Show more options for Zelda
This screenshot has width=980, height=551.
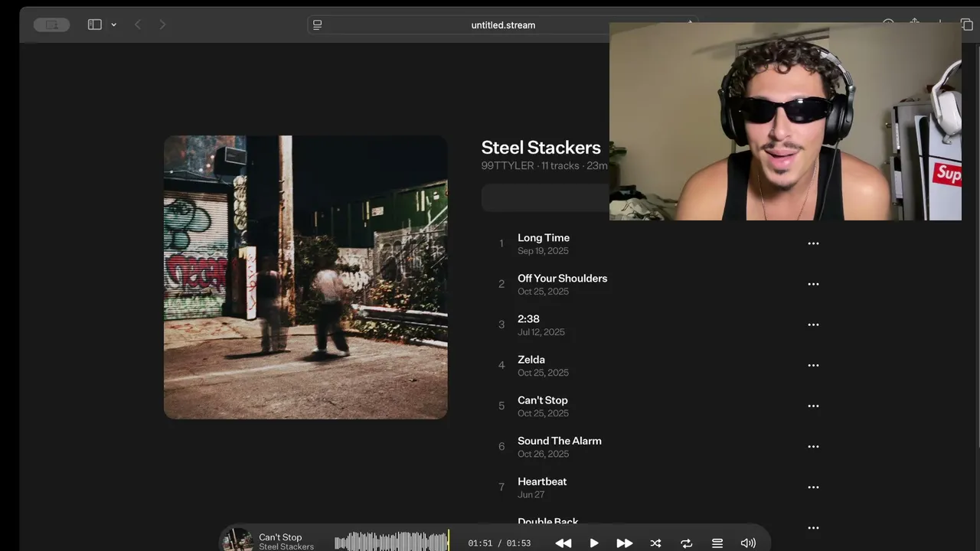(813, 365)
